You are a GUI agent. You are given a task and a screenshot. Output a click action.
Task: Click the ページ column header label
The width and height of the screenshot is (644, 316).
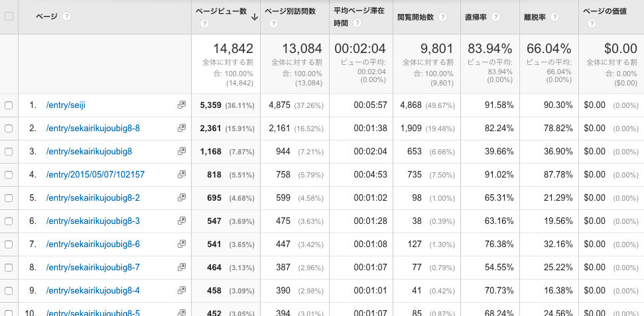[x=46, y=17]
